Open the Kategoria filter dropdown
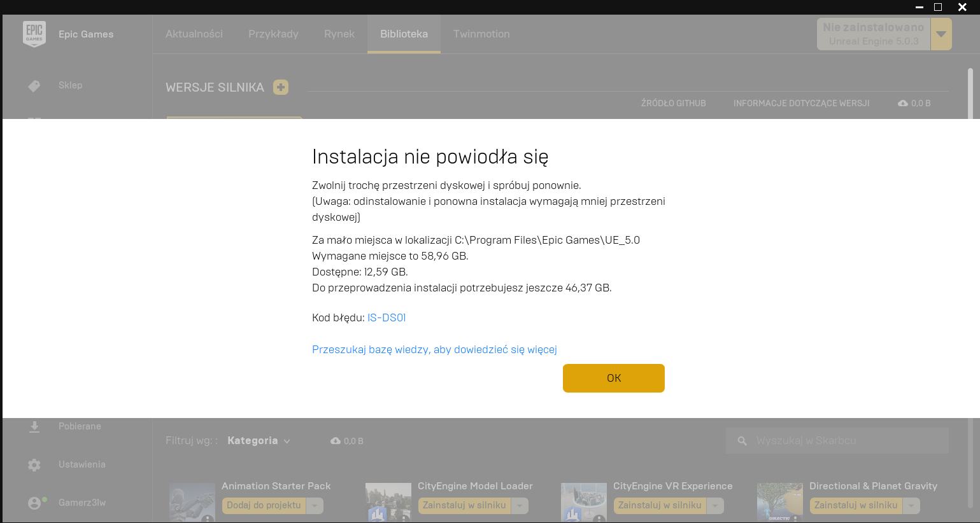Screen dimensions: 980x523 click(x=259, y=440)
